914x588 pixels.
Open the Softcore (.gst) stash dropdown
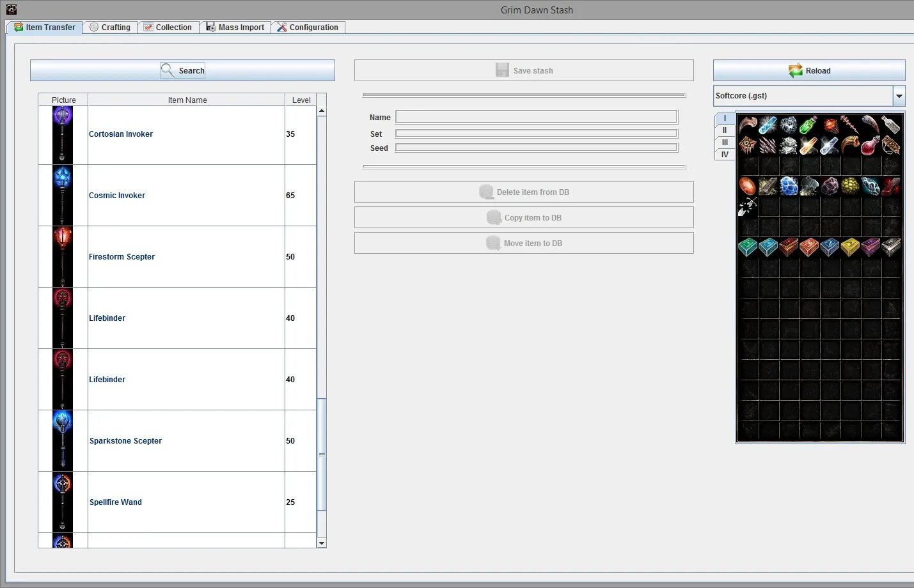pyautogui.click(x=899, y=96)
